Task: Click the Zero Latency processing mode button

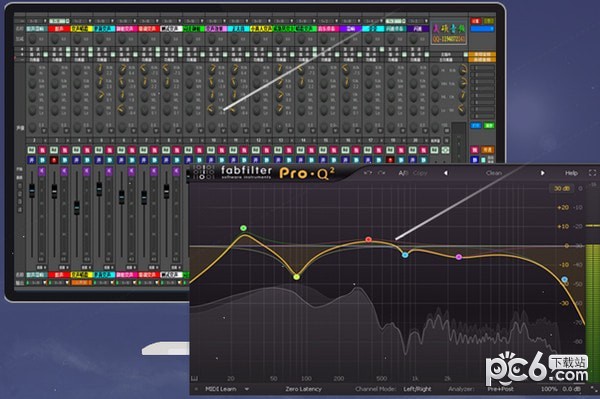Action: (303, 389)
